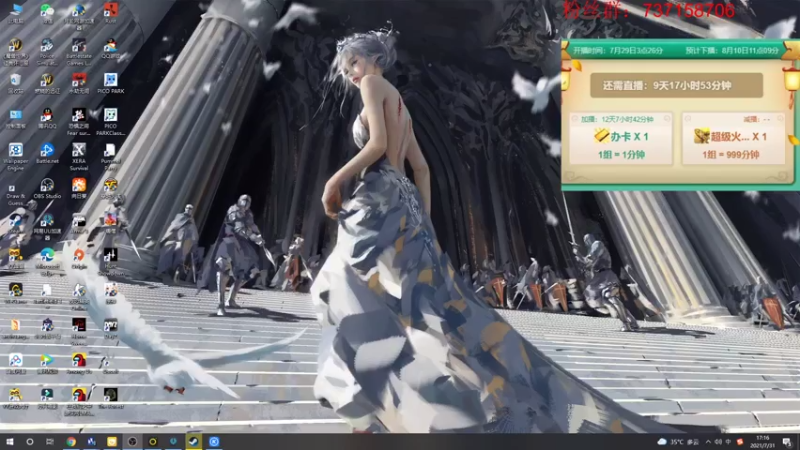Image resolution: width=800 pixels, height=450 pixels.
Task: Open the control panel desktop icon
Action: coord(15,118)
